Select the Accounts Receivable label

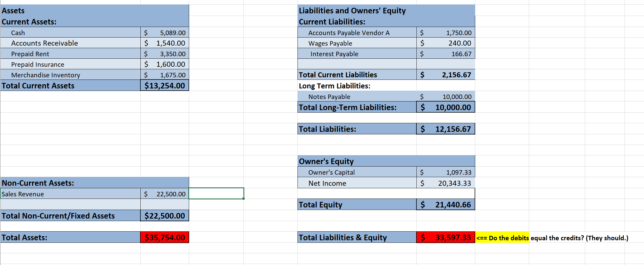[x=70, y=43]
